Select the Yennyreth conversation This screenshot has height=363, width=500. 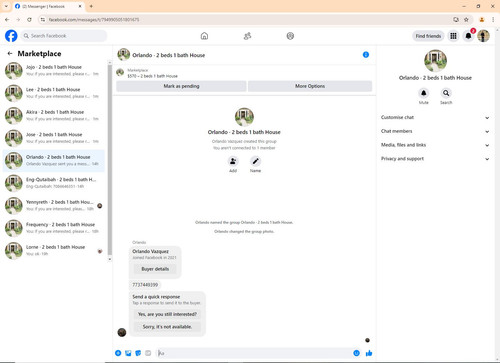(54, 206)
